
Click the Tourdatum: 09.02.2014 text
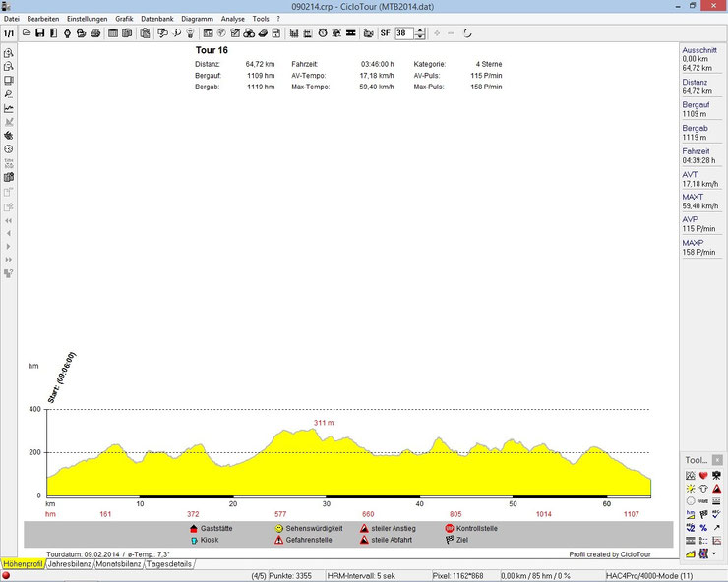click(x=83, y=554)
